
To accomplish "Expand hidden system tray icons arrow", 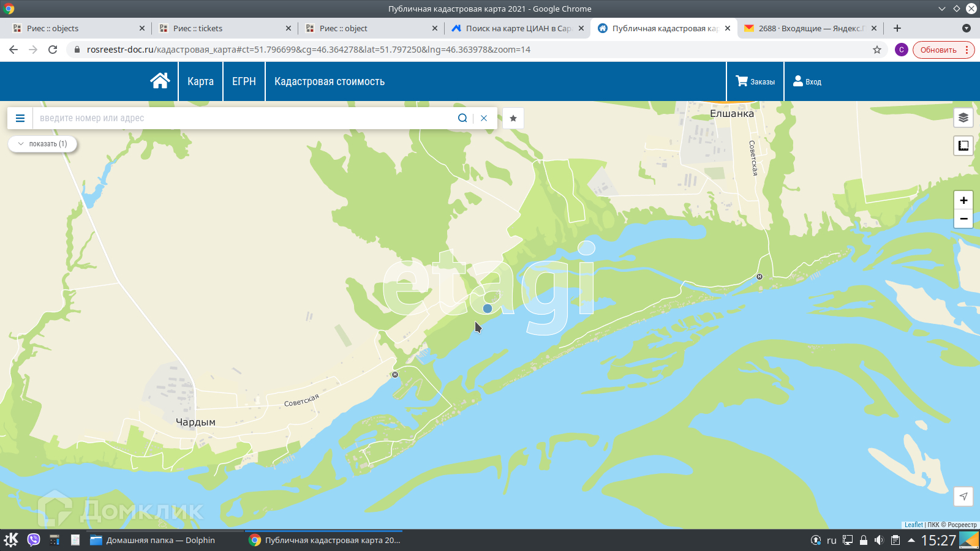I will point(911,540).
